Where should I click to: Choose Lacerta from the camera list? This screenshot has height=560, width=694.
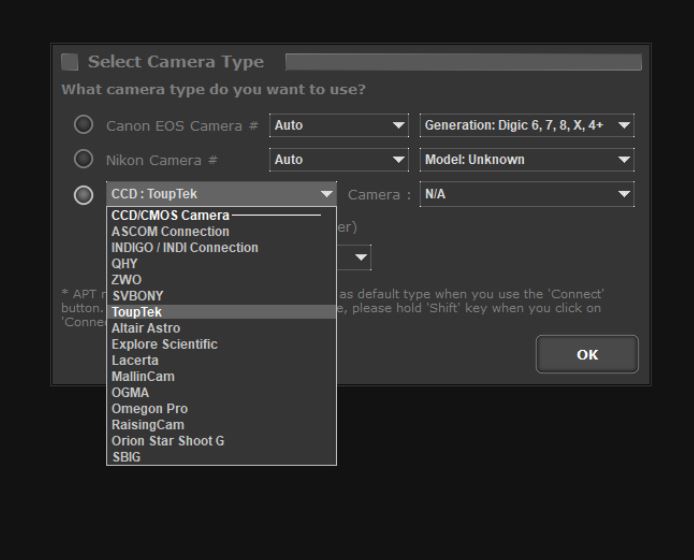[221, 360]
